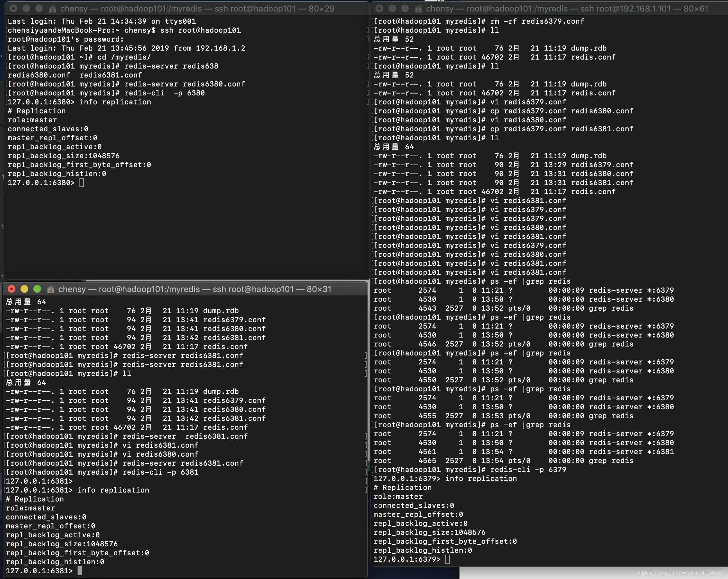Viewport: 728px width, 579px height.
Task: Click 'redis6380.conf redis6381.conf' completion line
Action: pos(75,75)
